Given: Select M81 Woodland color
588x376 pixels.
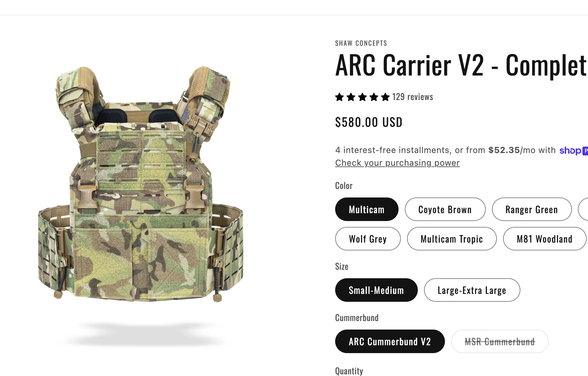Looking at the screenshot, I should tap(545, 239).
